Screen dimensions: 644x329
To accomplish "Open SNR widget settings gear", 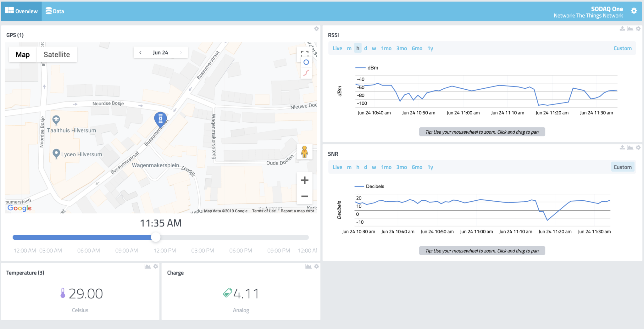I will tap(638, 147).
